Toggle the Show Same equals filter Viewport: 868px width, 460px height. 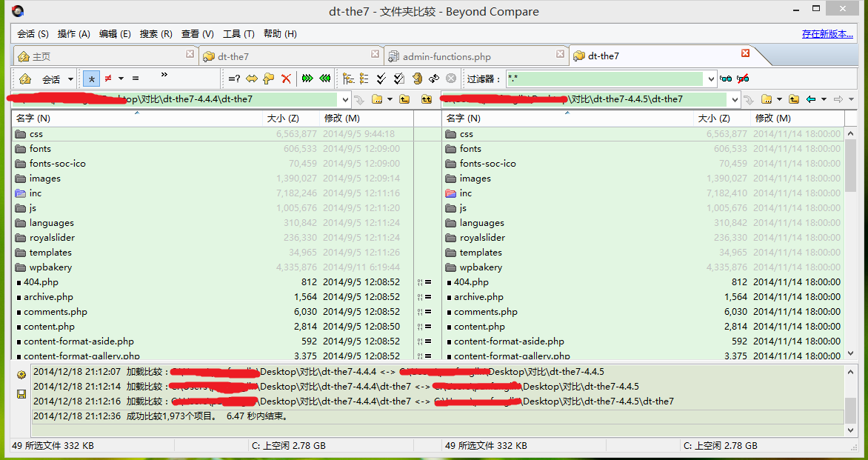coord(136,79)
